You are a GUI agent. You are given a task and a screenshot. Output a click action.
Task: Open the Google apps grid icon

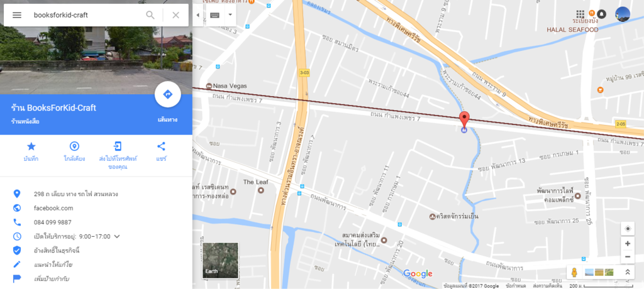point(580,14)
